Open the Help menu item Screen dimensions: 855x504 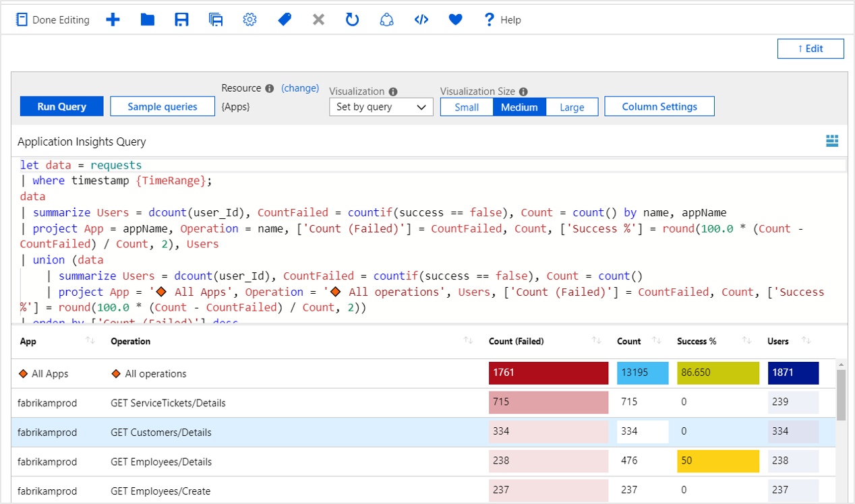pos(502,20)
